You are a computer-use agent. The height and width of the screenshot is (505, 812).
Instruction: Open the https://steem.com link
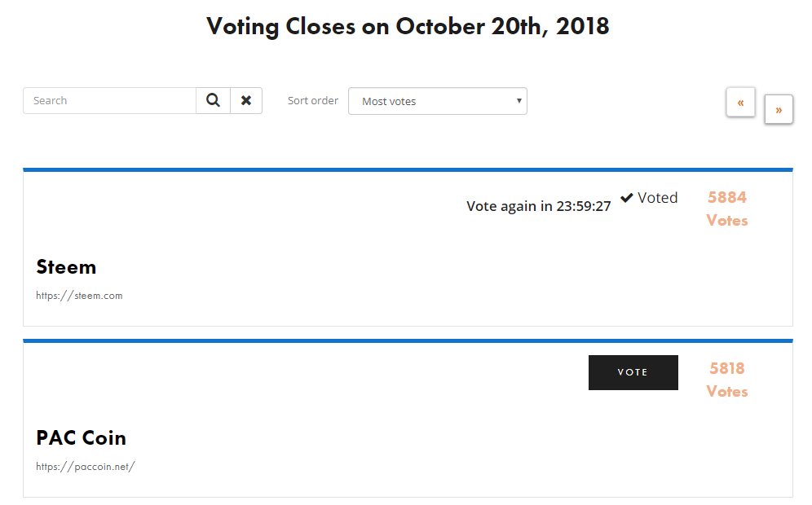[x=79, y=296]
